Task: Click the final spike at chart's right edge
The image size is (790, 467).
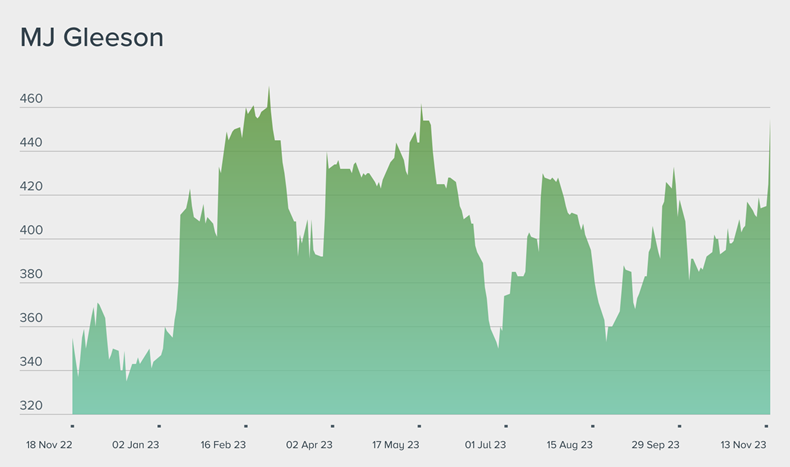Action: (769, 124)
